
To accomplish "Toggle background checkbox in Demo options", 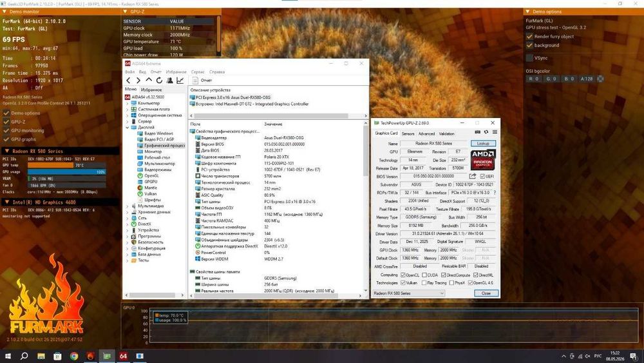I will pyautogui.click(x=529, y=45).
